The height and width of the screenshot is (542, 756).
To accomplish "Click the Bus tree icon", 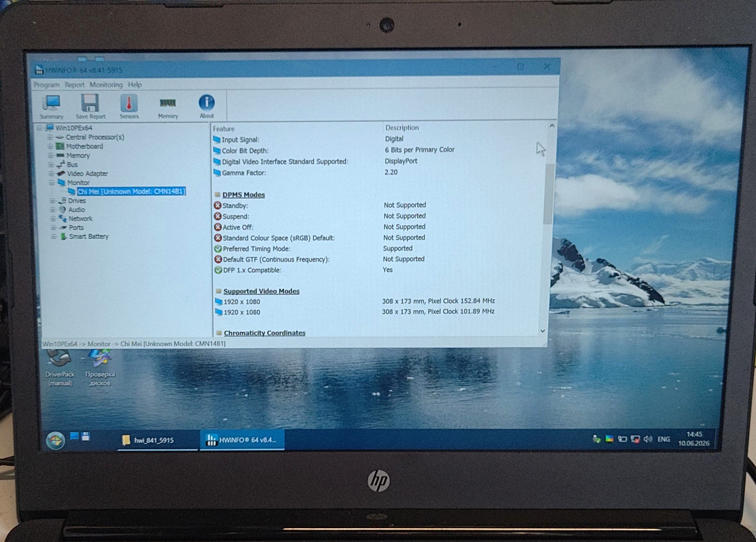I will [x=61, y=164].
